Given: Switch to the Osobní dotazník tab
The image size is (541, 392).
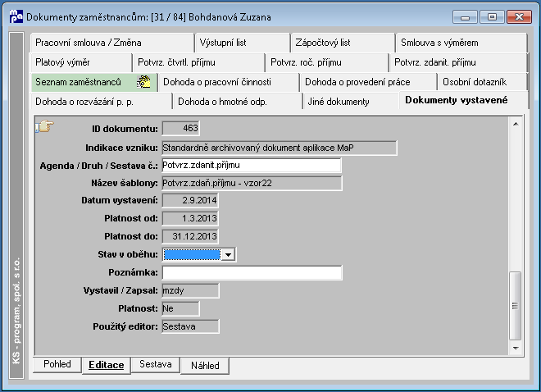Looking at the screenshot, I should pos(482,82).
